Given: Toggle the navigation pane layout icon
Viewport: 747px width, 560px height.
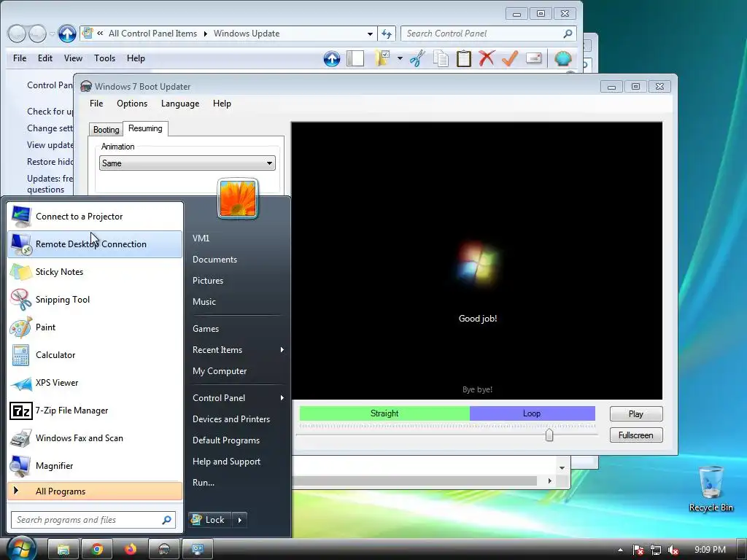Looking at the screenshot, I should coord(355,58).
